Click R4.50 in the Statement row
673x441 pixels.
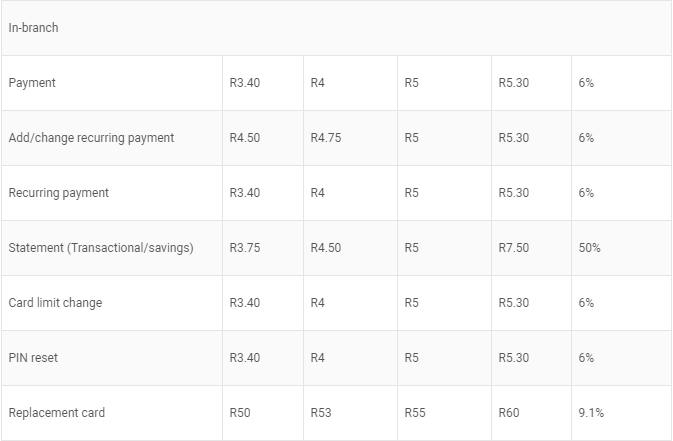point(325,248)
